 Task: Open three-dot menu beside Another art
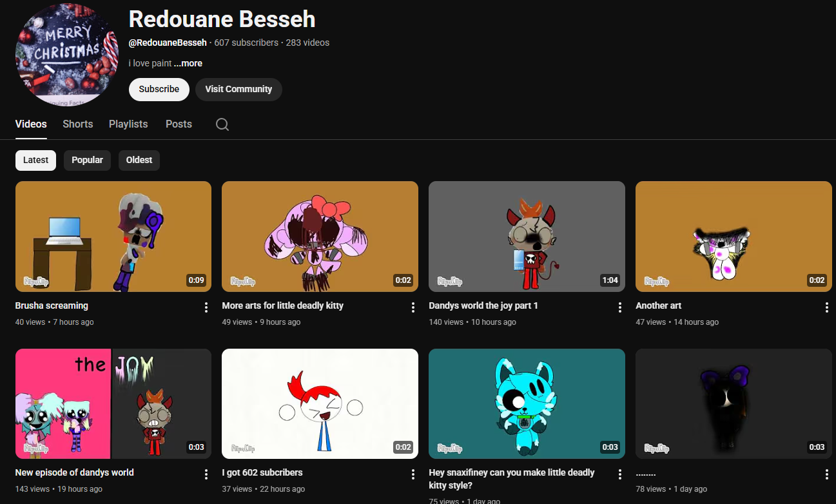826,307
